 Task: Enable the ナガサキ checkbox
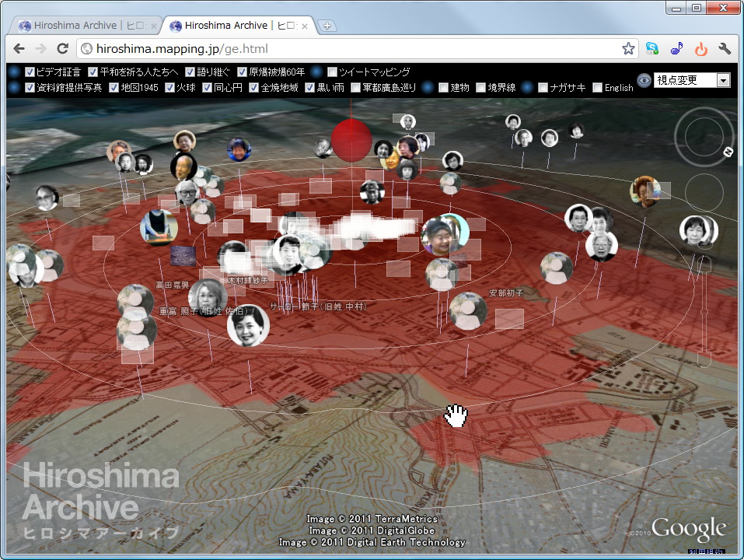(543, 88)
